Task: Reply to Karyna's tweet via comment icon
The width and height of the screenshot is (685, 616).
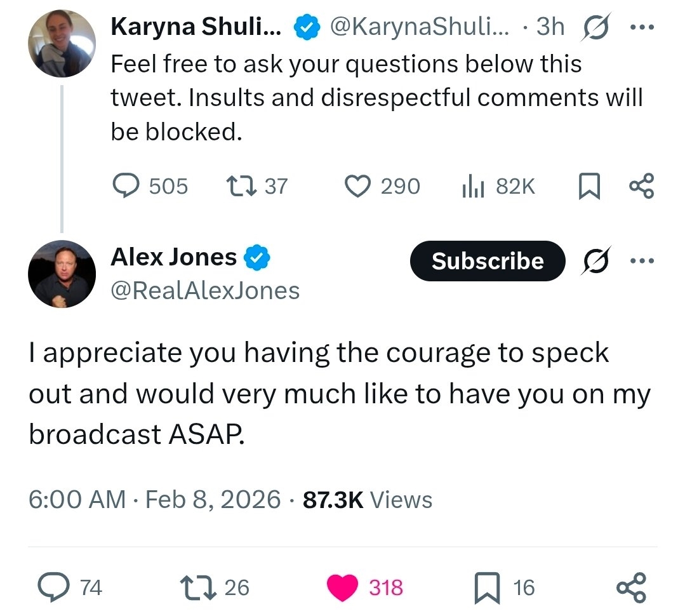Action: pyautogui.click(x=127, y=186)
